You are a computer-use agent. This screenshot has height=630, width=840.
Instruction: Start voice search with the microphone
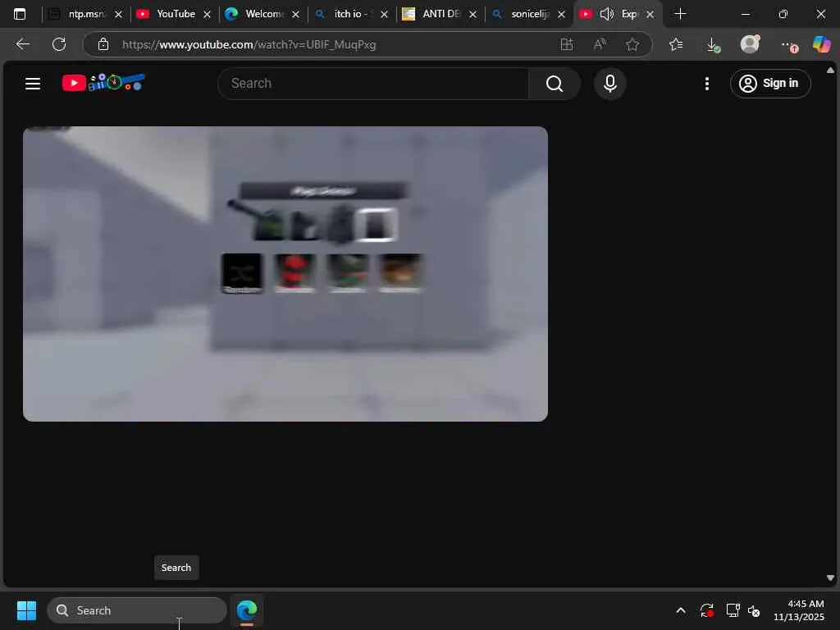click(x=609, y=84)
